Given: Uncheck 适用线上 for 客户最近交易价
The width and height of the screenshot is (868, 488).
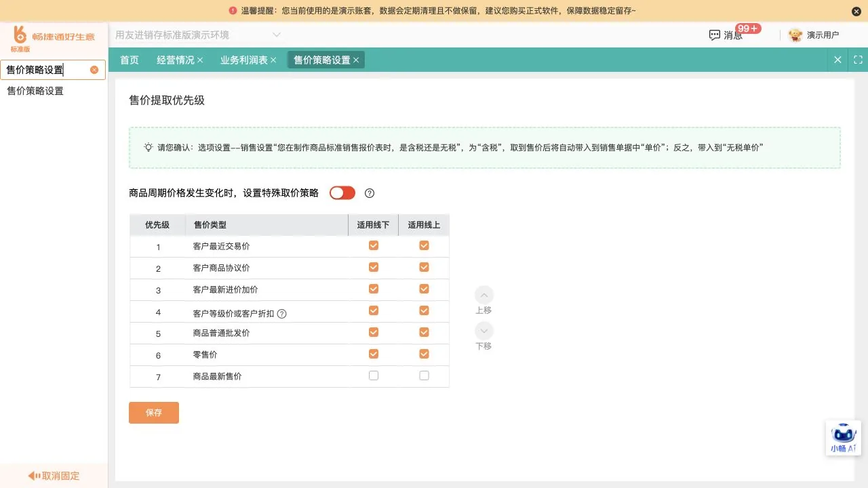Looking at the screenshot, I should [424, 245].
